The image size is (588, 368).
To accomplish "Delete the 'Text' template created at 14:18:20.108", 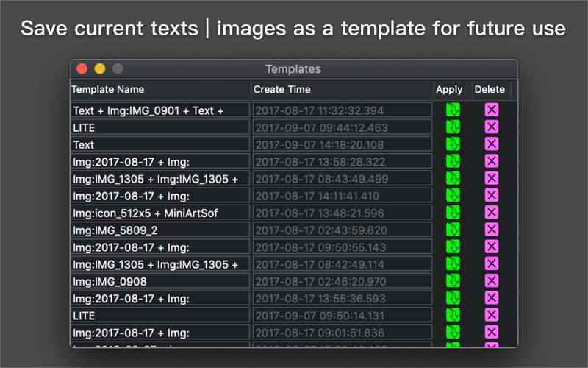I will click(492, 144).
